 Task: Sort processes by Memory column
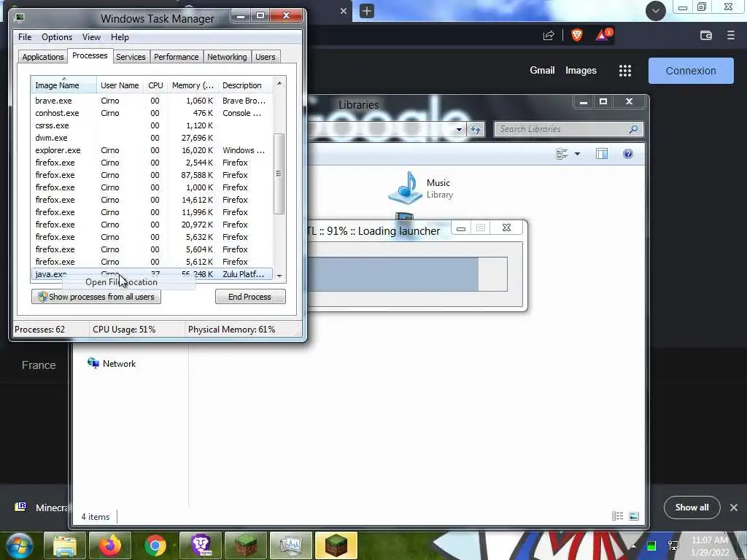[x=193, y=85]
